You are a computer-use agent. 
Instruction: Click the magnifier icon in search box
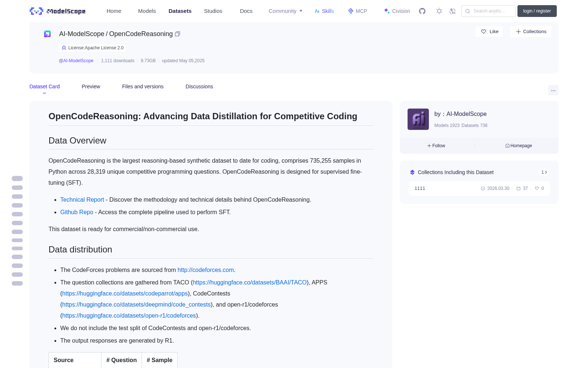[x=467, y=11]
